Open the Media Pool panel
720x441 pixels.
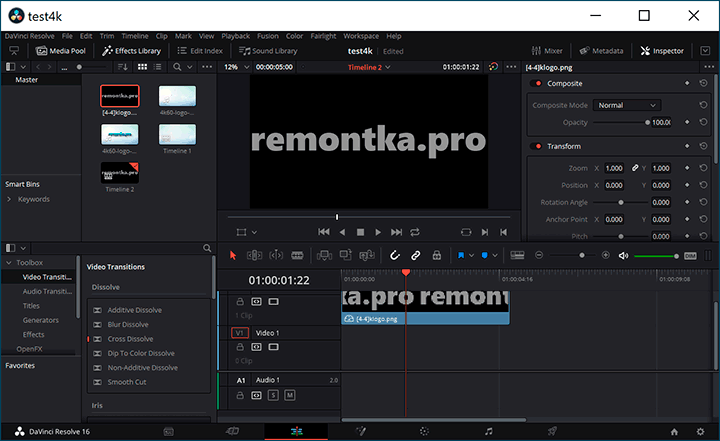click(61, 51)
